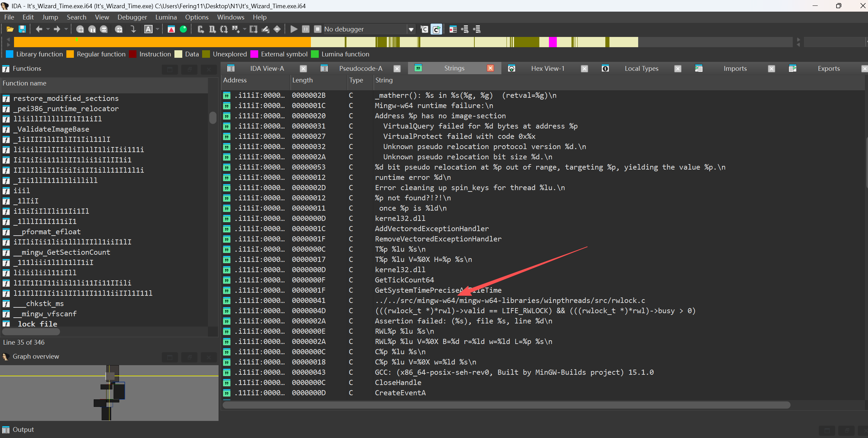Click the text search 'A' icon
Viewport: 868px width, 438px height.
(x=148, y=29)
